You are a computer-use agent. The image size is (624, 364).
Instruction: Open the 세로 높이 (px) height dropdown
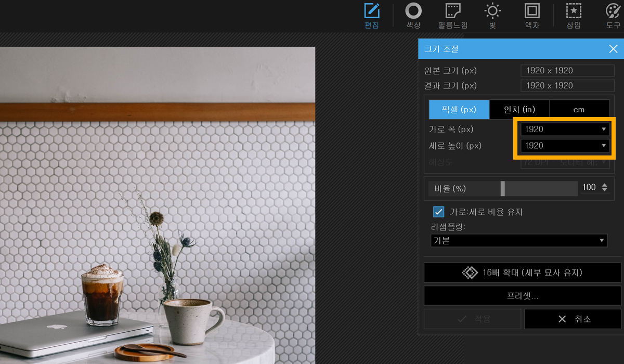(565, 146)
